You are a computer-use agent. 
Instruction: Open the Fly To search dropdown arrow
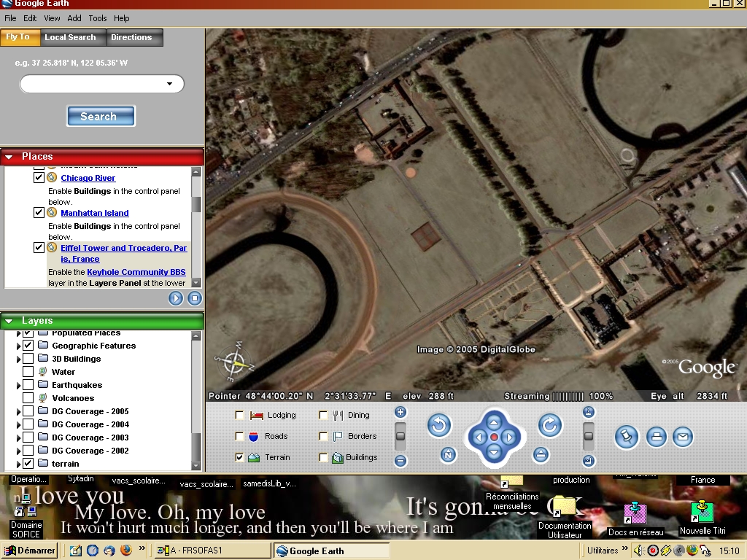[169, 84]
